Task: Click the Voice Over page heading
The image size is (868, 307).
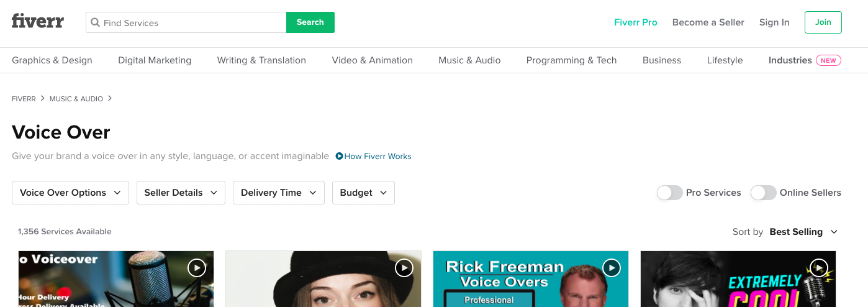Action: click(x=61, y=132)
